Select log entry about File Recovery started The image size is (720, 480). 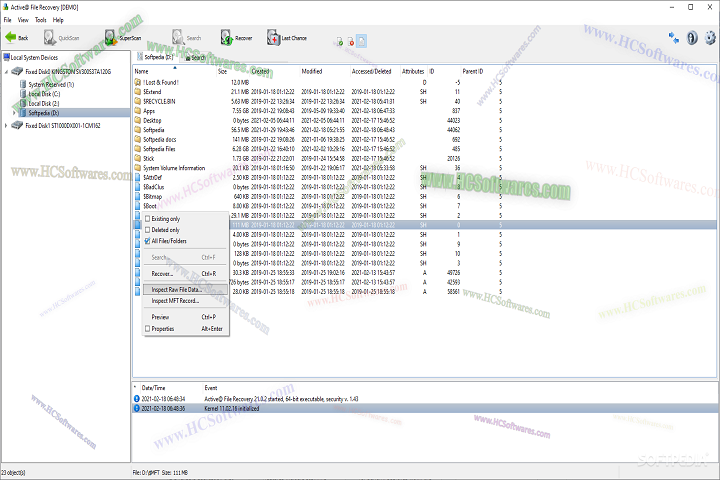click(x=425, y=399)
